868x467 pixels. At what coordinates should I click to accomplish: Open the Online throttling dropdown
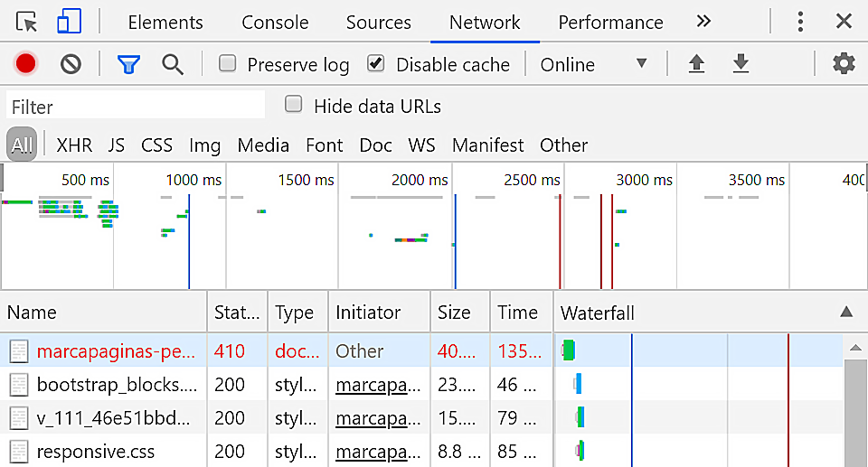[593, 64]
